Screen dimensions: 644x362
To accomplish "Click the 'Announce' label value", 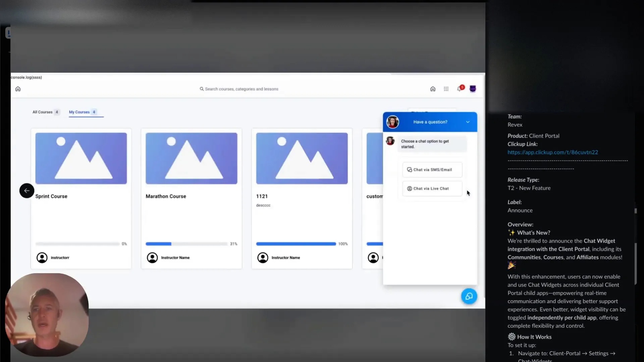I will 520,210.
